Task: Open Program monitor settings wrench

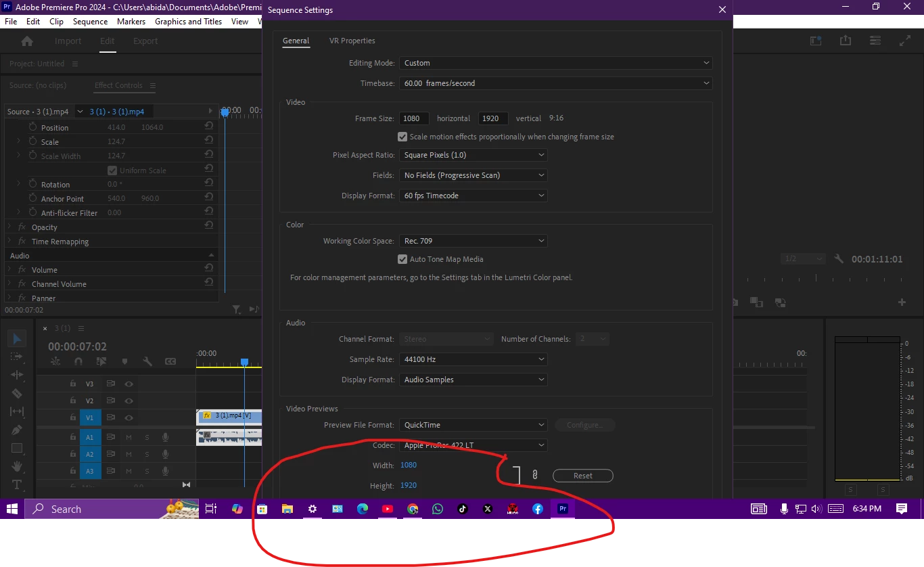Action: pos(839,259)
